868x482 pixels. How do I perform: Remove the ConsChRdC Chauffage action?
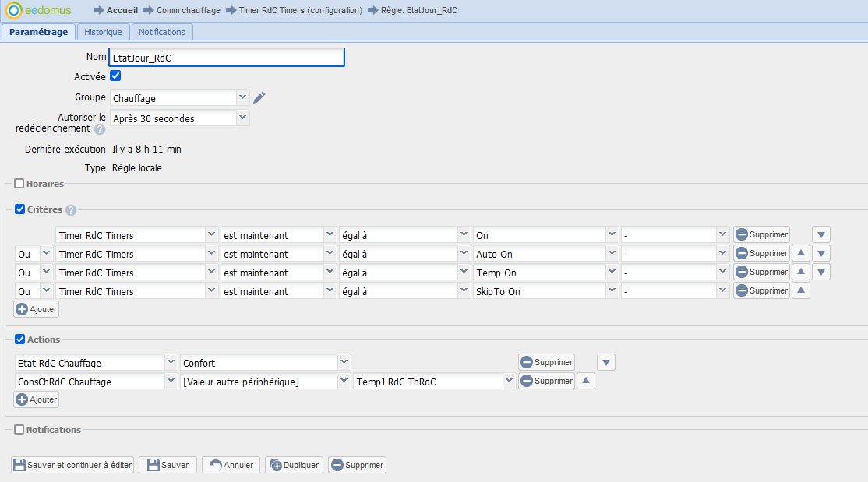coord(546,382)
